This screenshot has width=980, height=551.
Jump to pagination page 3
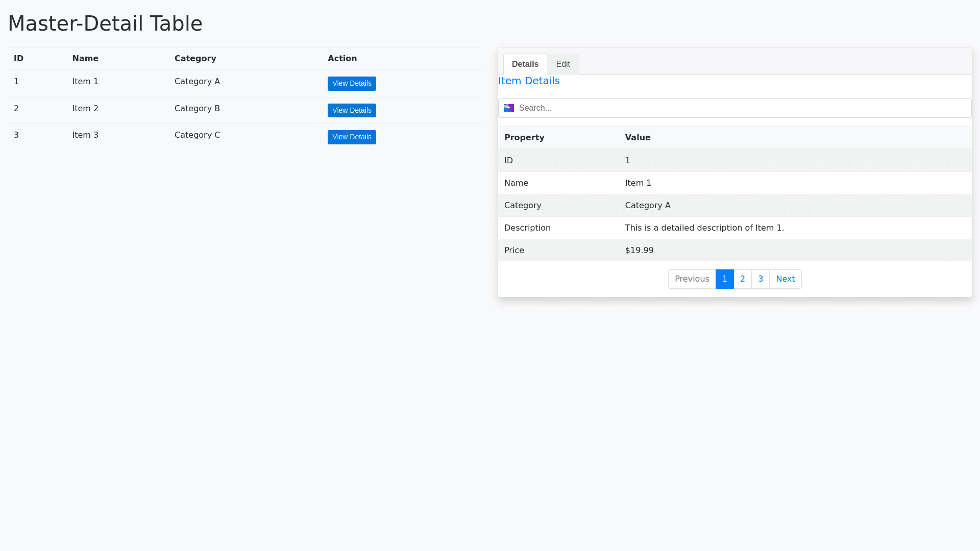tap(760, 279)
